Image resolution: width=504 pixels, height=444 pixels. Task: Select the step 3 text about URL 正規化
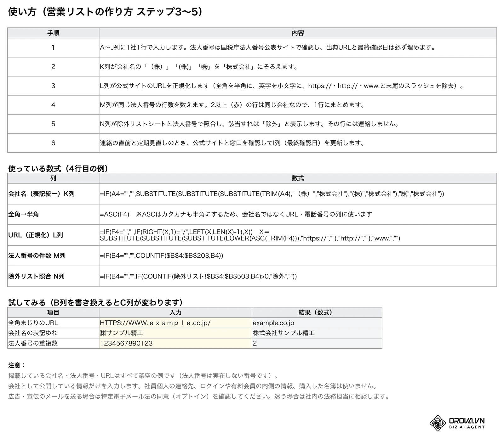(x=282, y=86)
